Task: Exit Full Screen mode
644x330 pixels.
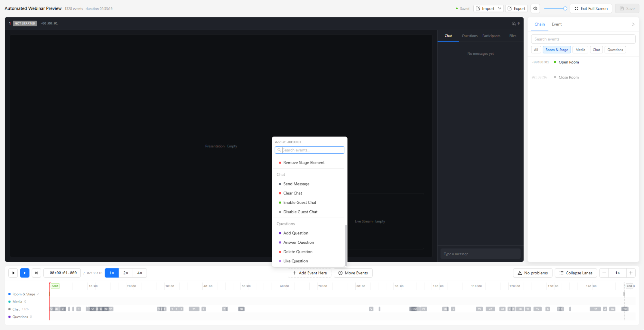Action: click(591, 8)
